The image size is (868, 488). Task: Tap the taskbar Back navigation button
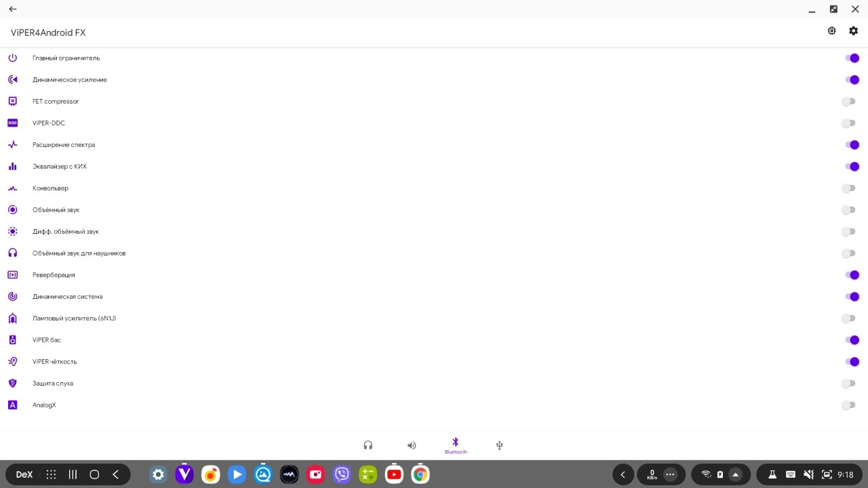[115, 474]
